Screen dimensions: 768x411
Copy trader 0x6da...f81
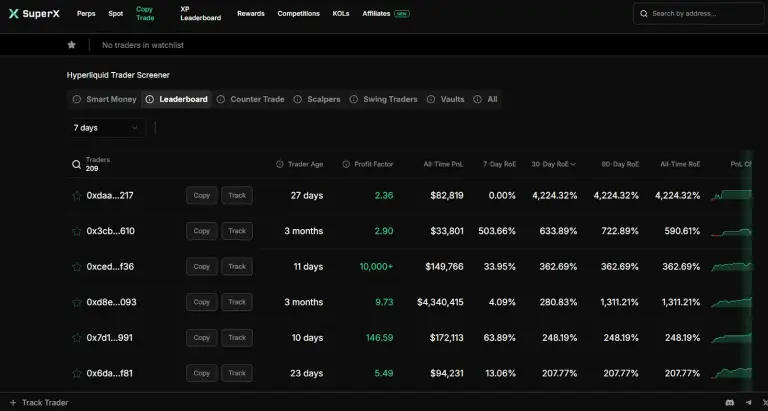202,373
